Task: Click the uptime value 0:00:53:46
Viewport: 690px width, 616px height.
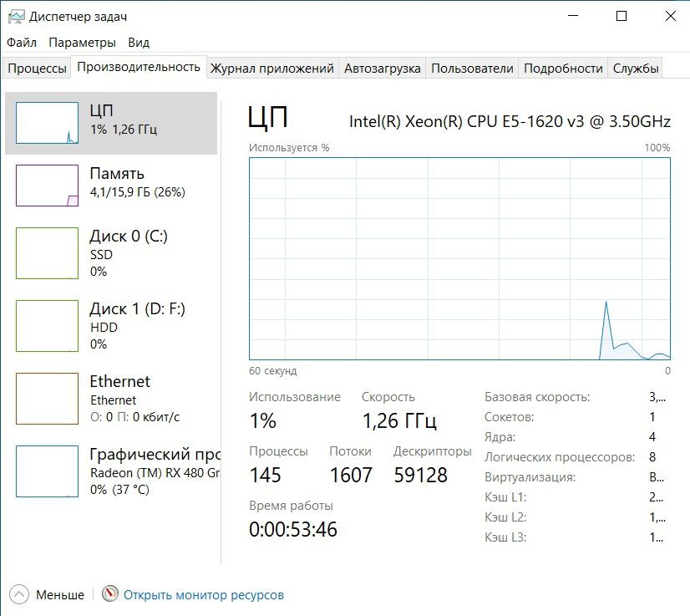Action: pyautogui.click(x=293, y=529)
